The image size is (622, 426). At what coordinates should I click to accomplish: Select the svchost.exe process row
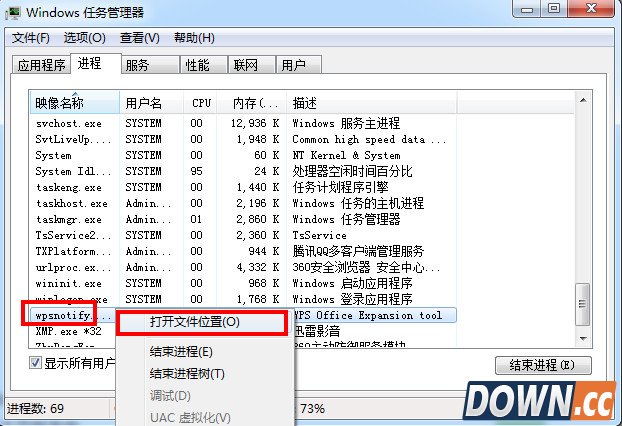pos(243,123)
